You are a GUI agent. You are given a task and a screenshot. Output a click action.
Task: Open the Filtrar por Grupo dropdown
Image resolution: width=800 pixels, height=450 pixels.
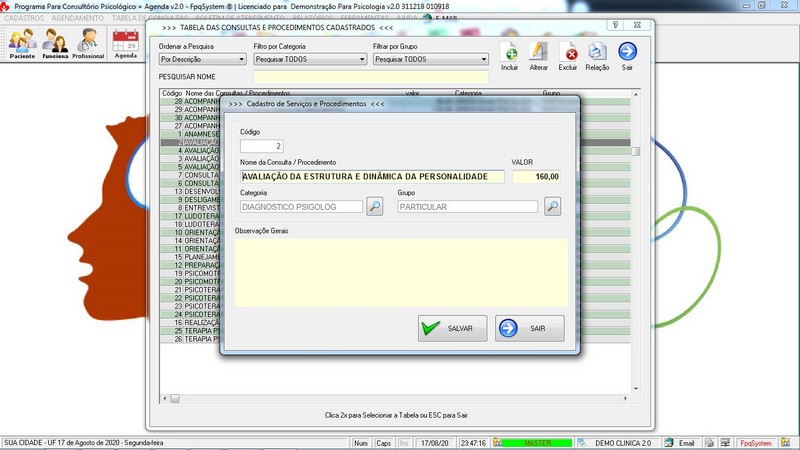(x=431, y=59)
